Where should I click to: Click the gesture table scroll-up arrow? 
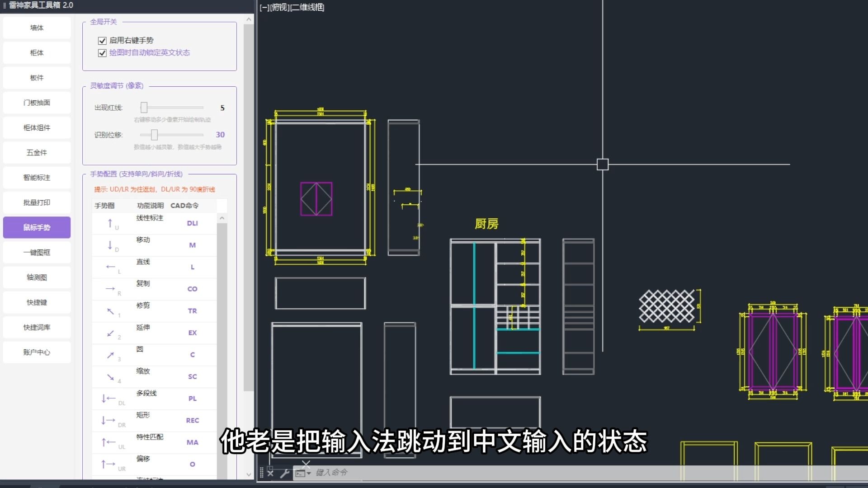(222, 218)
